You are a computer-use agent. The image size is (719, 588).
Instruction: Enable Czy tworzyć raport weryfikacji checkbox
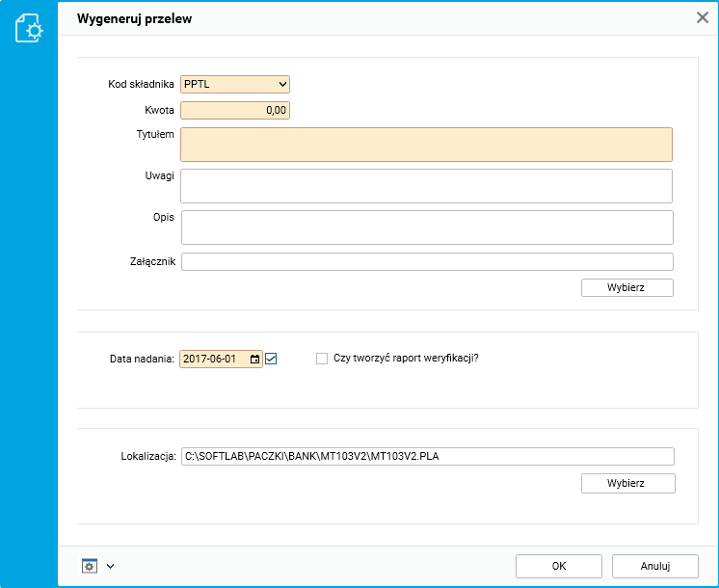[323, 359]
